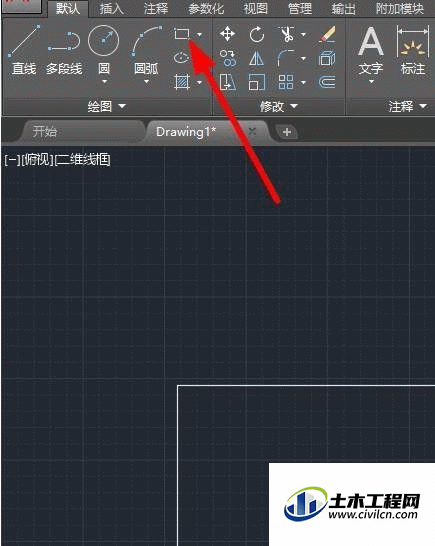Open the [俯视] view control menu
Screen dimensions: 435x546
click(38, 160)
